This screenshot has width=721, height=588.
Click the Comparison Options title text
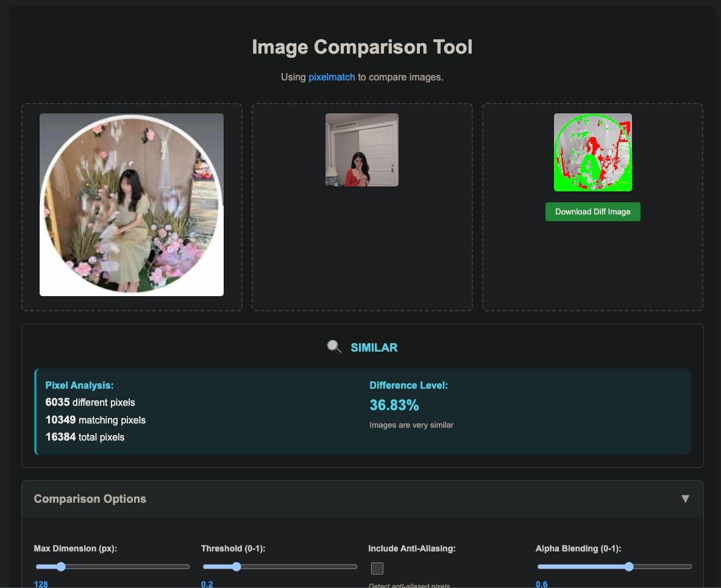coord(90,499)
